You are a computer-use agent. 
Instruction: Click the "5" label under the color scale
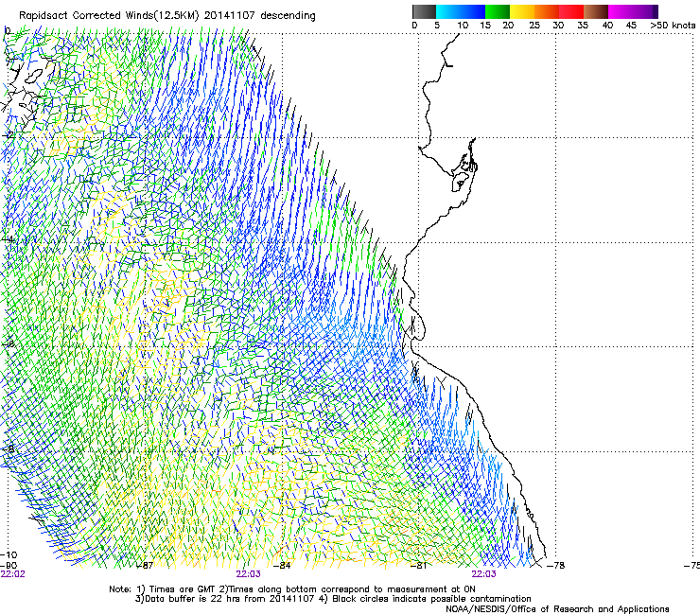pyautogui.click(x=437, y=26)
